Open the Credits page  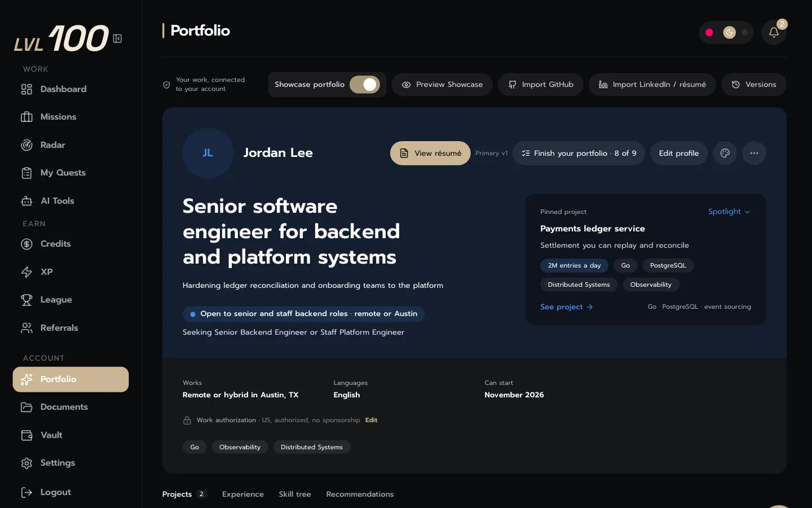point(70,244)
